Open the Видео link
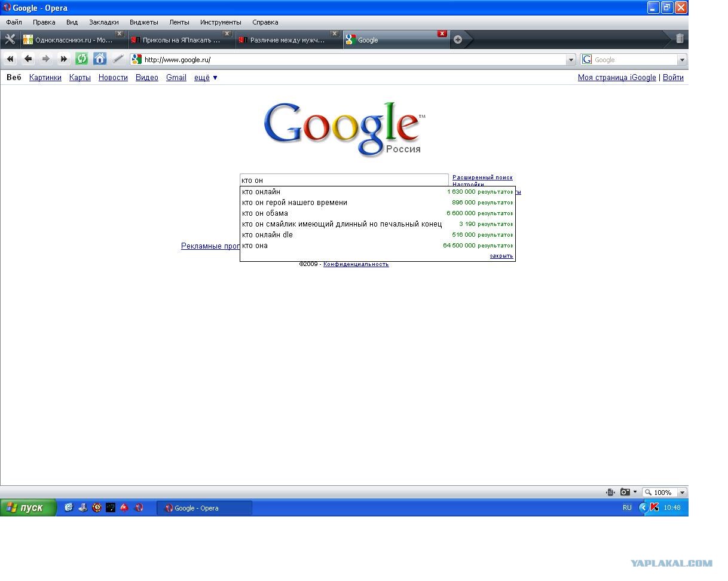Image resolution: width=728 pixels, height=581 pixels. click(147, 77)
